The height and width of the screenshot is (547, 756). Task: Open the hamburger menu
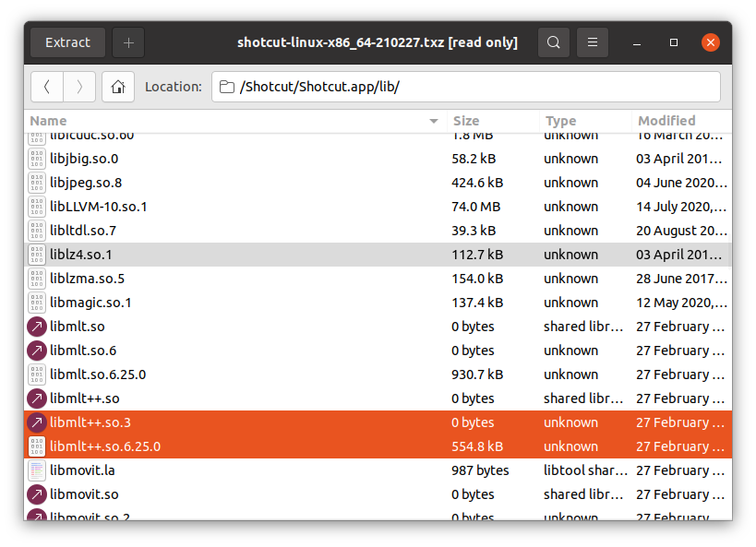click(592, 42)
